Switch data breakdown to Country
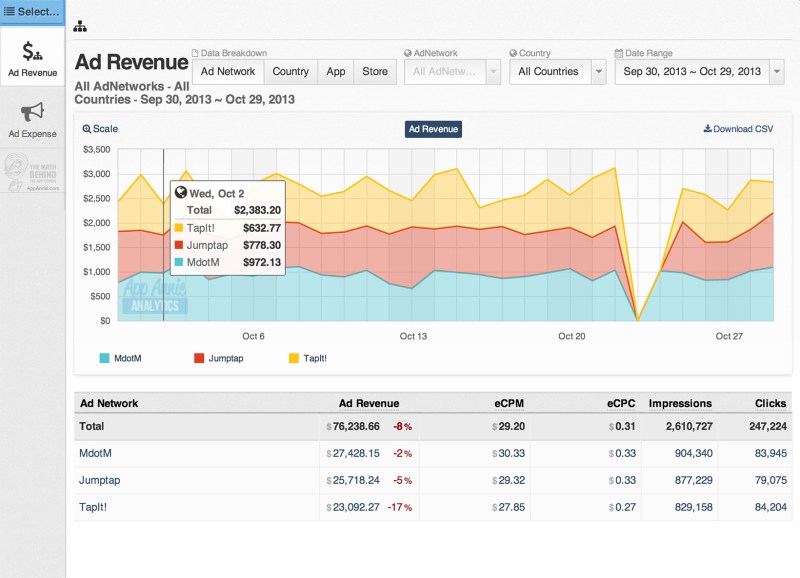Viewport: 800px width, 578px height. [x=290, y=71]
